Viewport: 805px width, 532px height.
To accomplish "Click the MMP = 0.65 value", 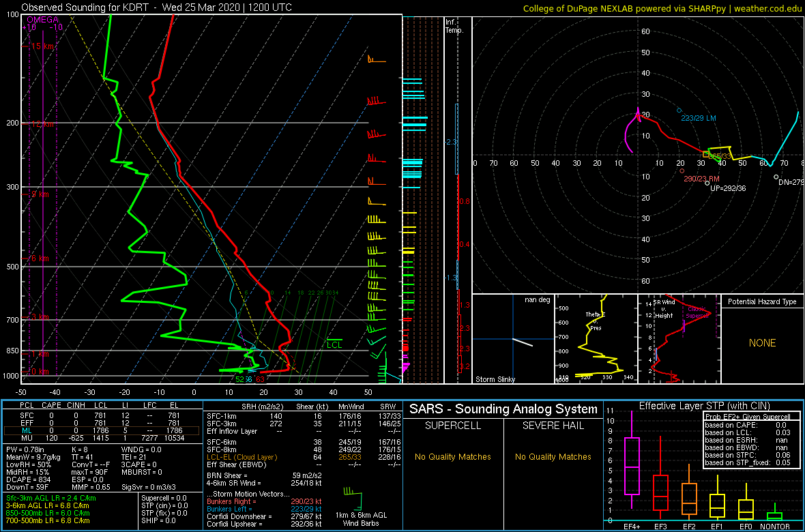I will pyautogui.click(x=90, y=486).
